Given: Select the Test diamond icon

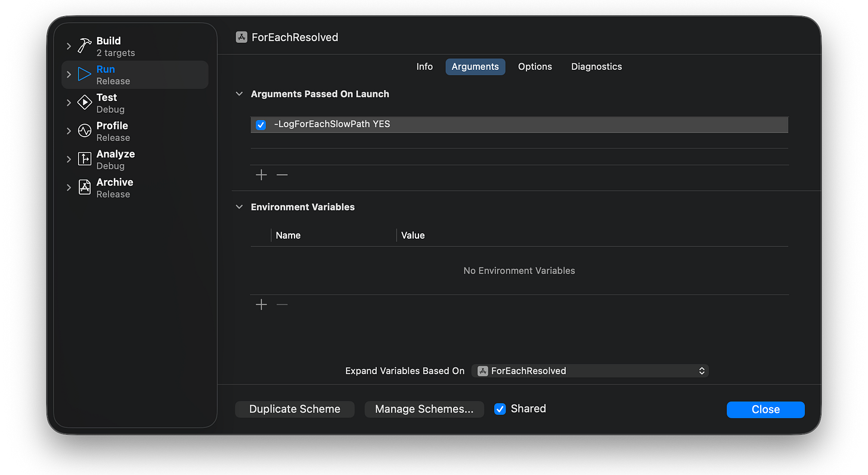Looking at the screenshot, I should 85,103.
